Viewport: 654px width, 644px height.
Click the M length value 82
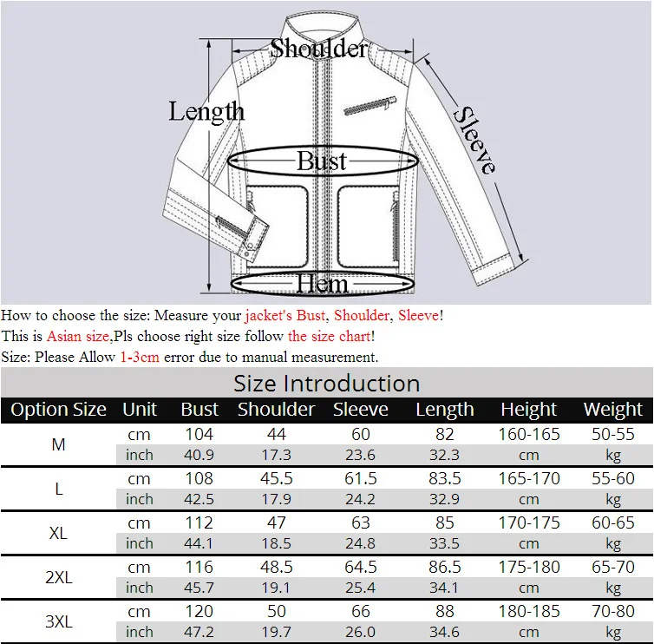[445, 434]
